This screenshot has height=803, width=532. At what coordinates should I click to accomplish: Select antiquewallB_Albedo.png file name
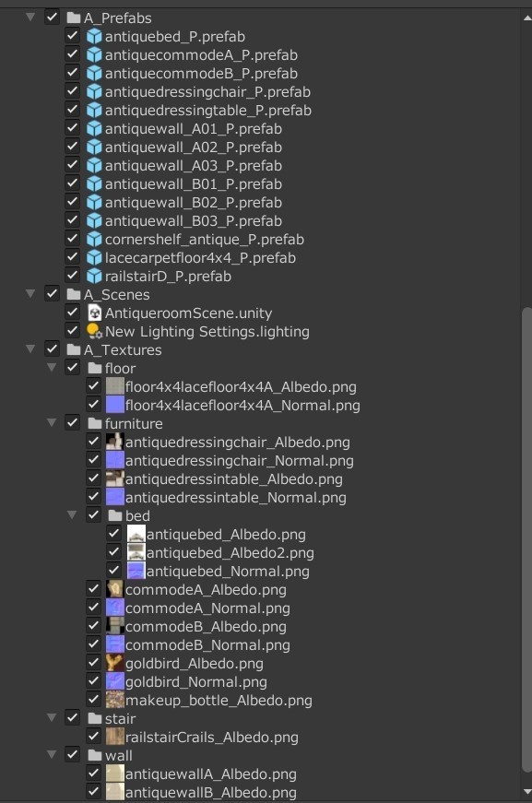[211, 792]
